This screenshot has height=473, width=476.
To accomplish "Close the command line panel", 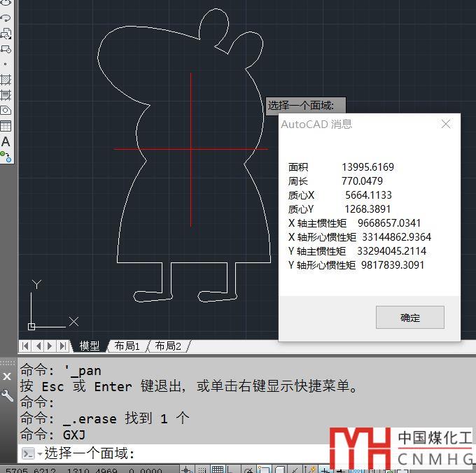I will pos(7,376).
